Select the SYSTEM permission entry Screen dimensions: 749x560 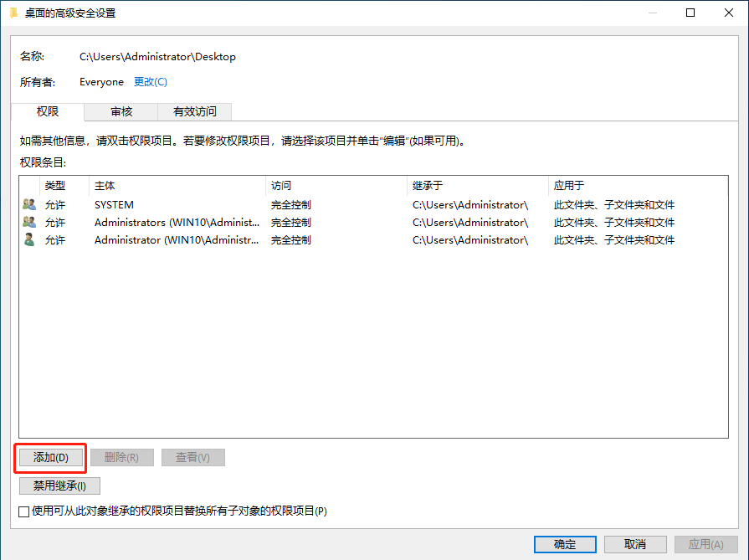(167, 204)
